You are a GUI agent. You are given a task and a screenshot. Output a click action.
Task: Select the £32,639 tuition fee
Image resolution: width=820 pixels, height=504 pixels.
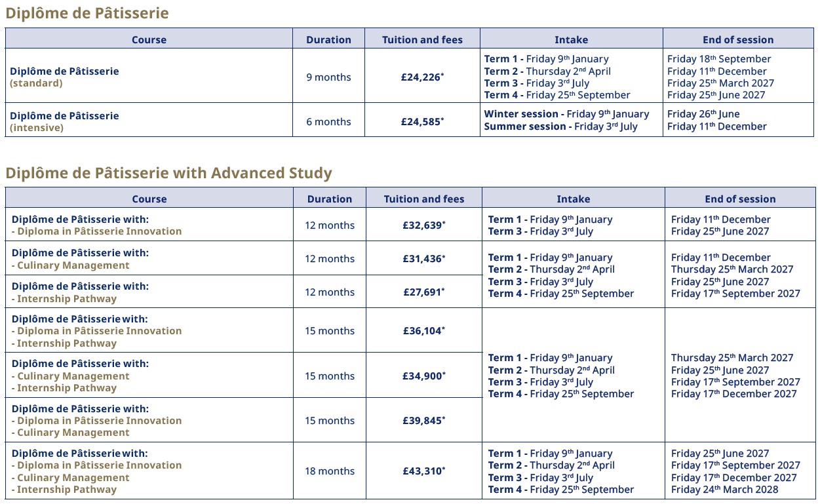(x=423, y=225)
